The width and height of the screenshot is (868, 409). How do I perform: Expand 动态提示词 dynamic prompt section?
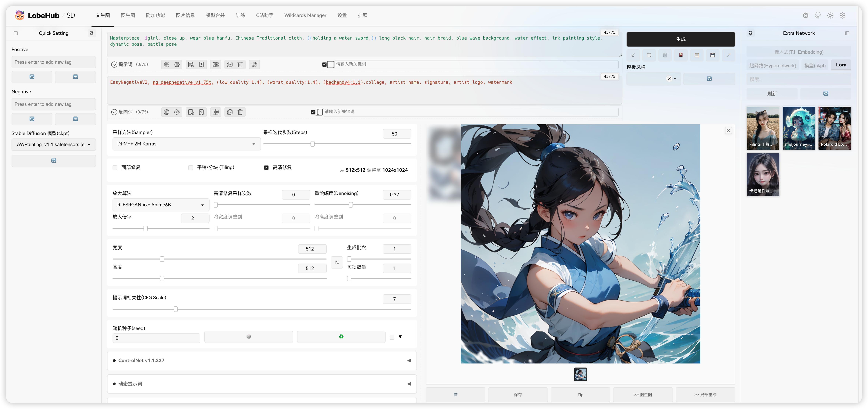409,384
